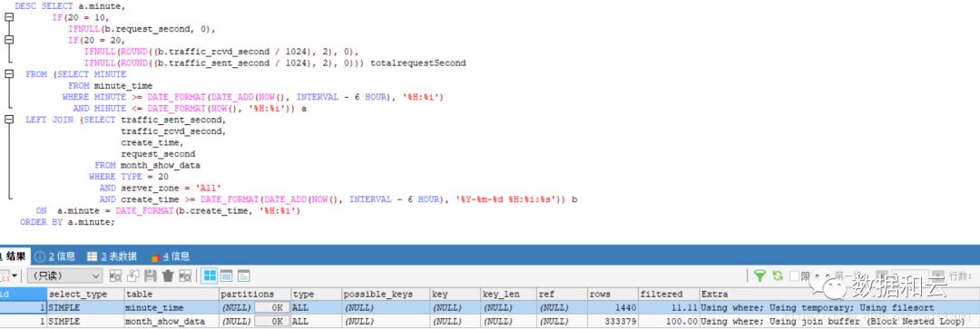Select the month_show_data table cell
Screen dimensions: 980x329
(x=171, y=322)
